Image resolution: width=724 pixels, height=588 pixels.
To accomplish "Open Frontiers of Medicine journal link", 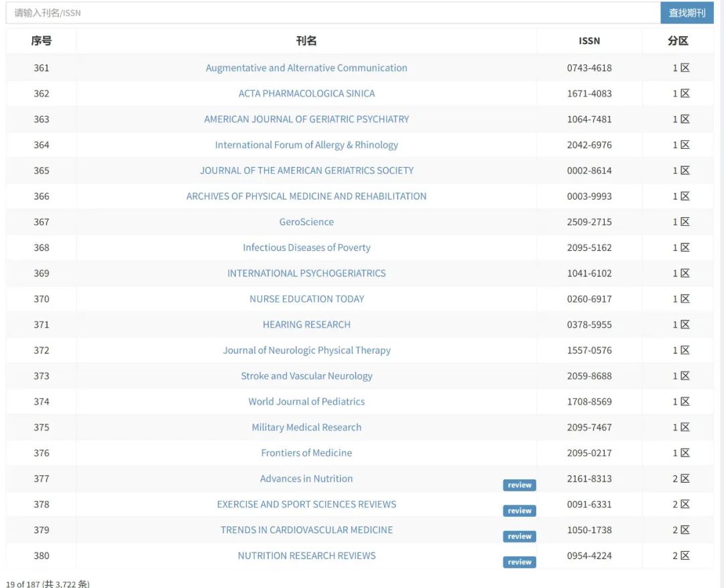I will [306, 453].
